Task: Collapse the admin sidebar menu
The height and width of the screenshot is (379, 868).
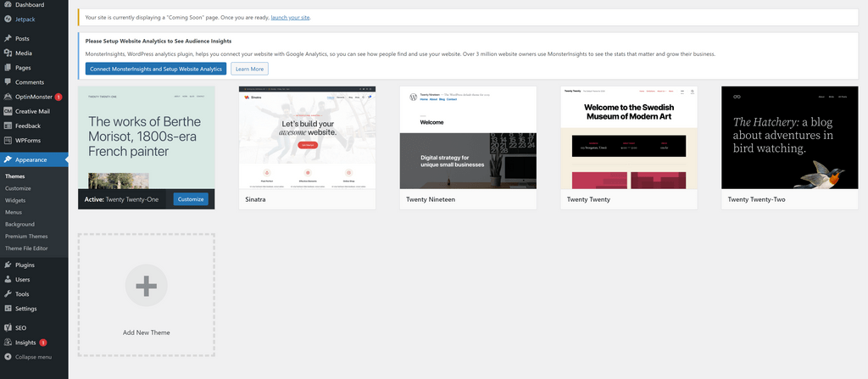Action: coord(32,357)
